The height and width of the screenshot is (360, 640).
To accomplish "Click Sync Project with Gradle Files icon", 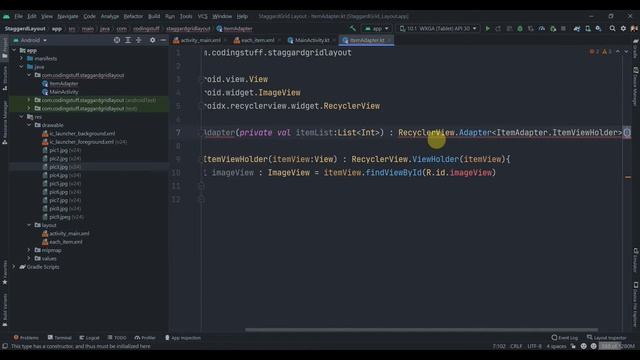I will tap(577, 29).
